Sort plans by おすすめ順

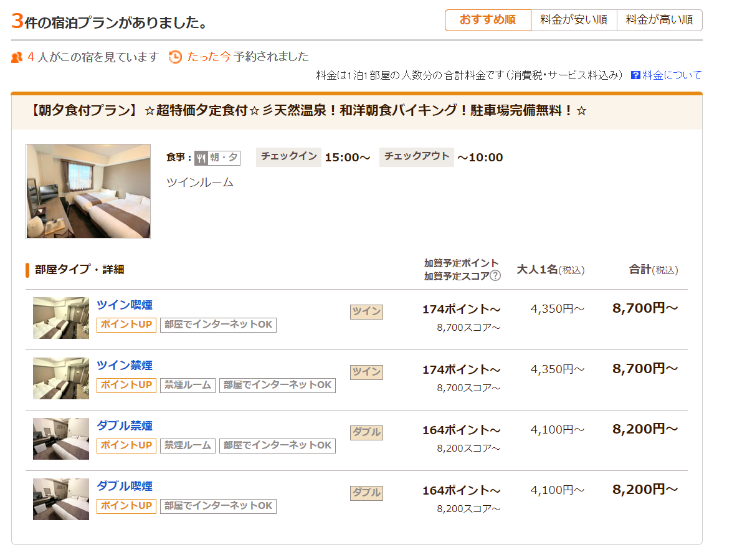pyautogui.click(x=488, y=20)
